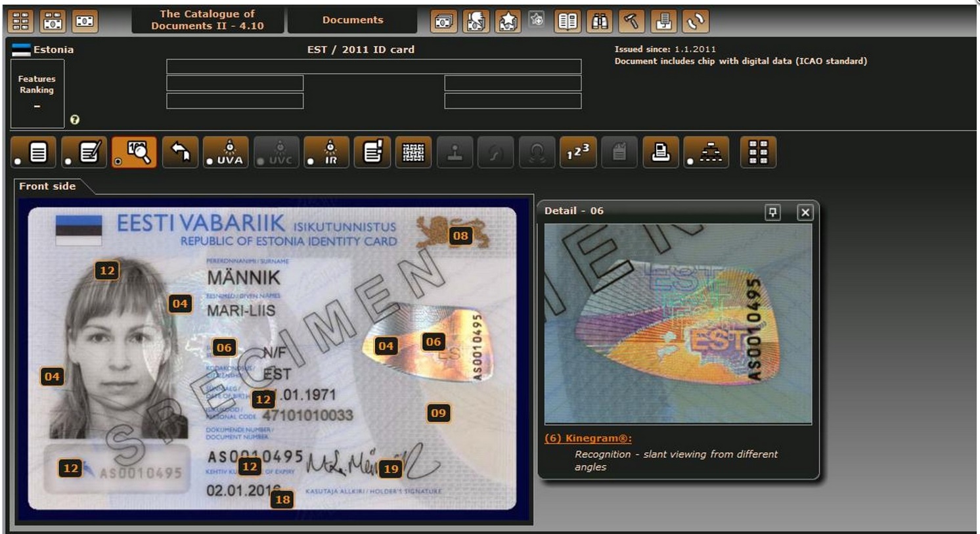Click the disabled signature pen icon
980x534 pixels.
click(x=496, y=152)
